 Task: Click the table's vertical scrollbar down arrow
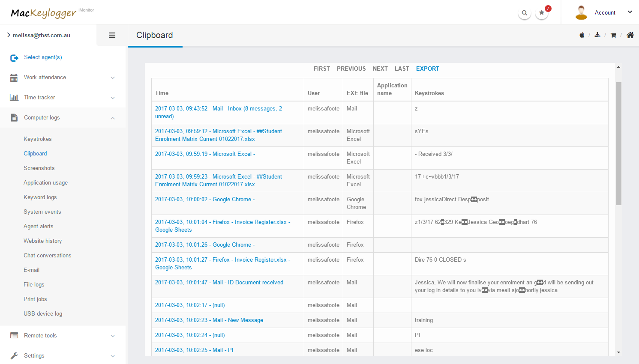click(618, 352)
